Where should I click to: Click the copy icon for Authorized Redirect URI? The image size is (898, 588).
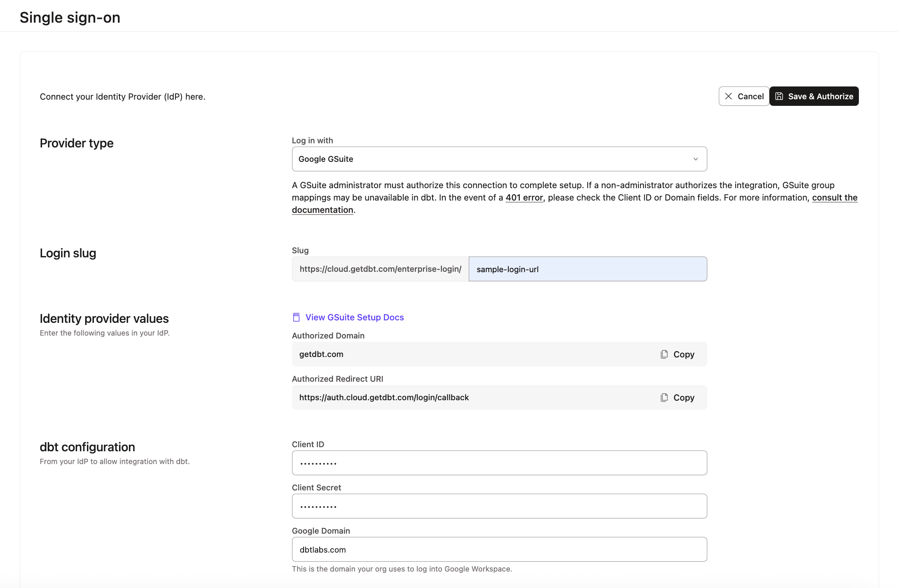pyautogui.click(x=664, y=397)
